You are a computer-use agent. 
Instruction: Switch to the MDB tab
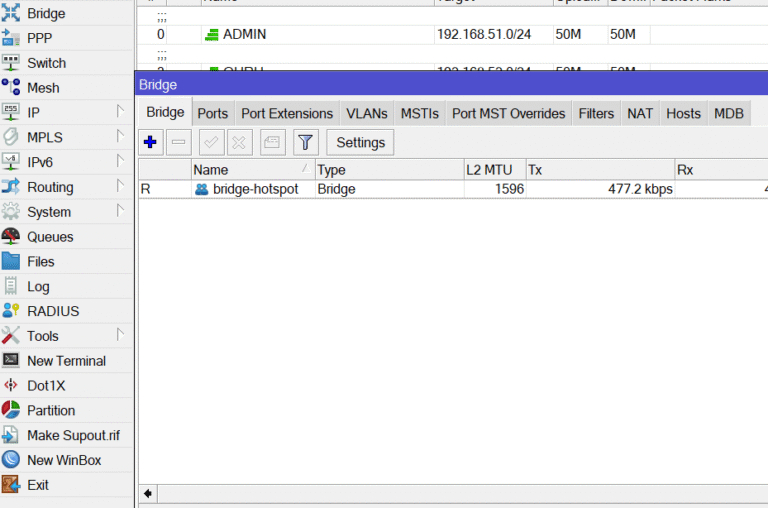(x=729, y=114)
